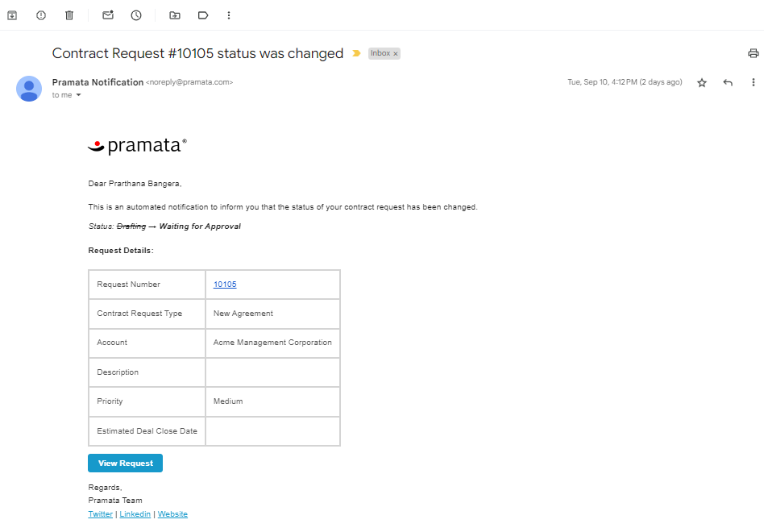
Task: Open the Move to folder icon
Action: point(174,15)
